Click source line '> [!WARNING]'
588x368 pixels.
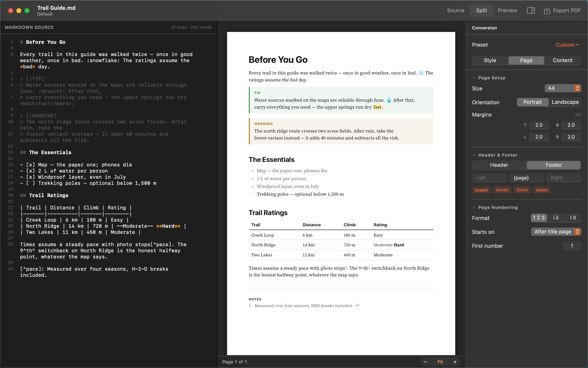(x=38, y=116)
